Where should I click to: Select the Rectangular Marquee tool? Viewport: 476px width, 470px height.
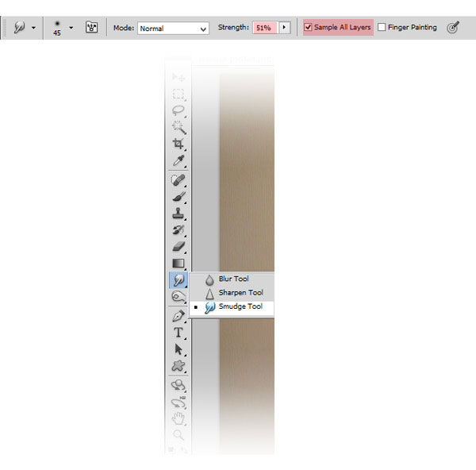click(x=178, y=94)
